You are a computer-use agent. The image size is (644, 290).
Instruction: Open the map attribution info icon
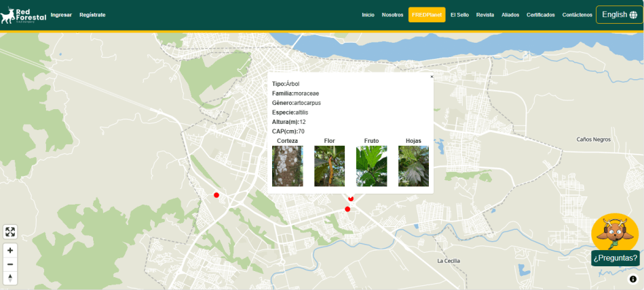[x=632, y=278]
